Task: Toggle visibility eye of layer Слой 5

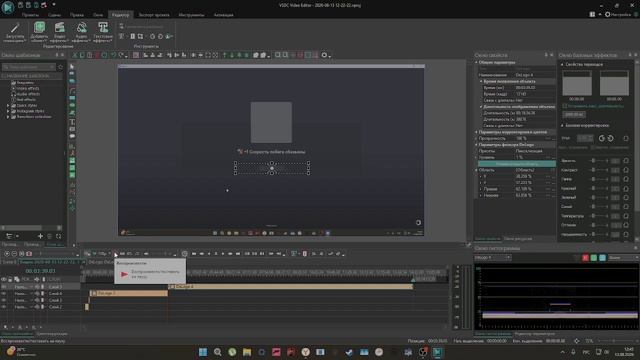Action: [4, 287]
